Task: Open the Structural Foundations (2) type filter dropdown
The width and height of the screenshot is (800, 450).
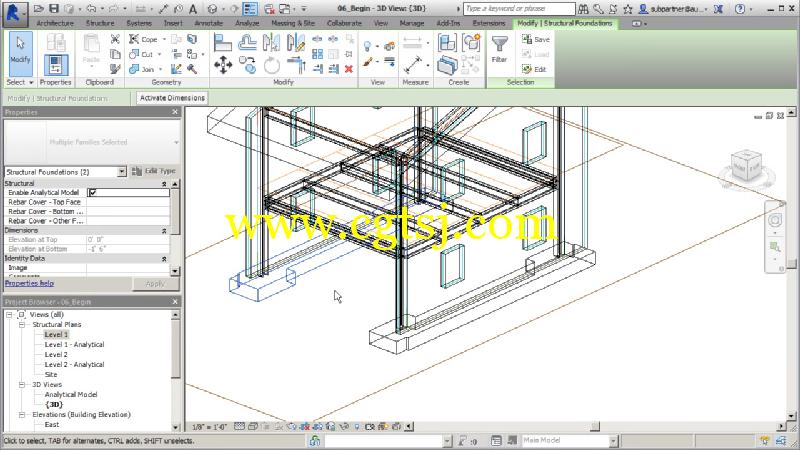Action: (121, 172)
